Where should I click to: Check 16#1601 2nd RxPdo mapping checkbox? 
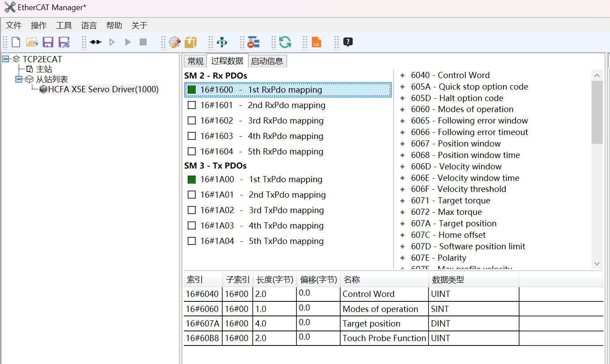[x=191, y=105]
